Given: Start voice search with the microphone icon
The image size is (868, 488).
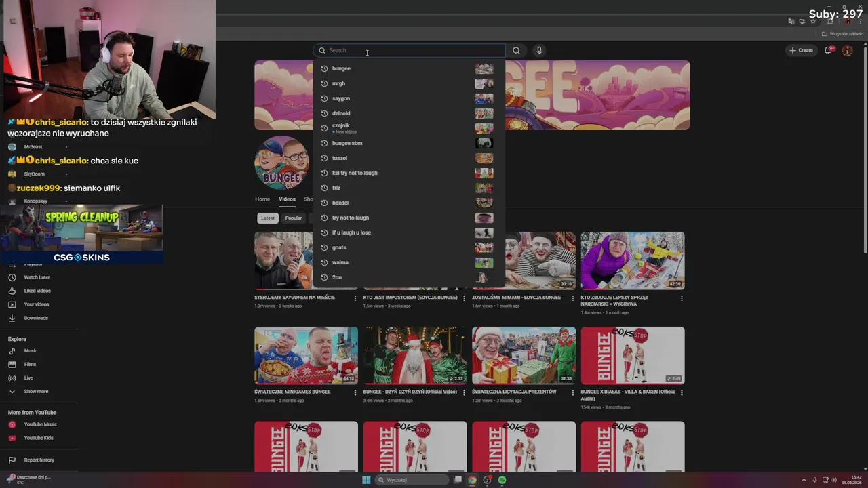Looking at the screenshot, I should [x=539, y=50].
